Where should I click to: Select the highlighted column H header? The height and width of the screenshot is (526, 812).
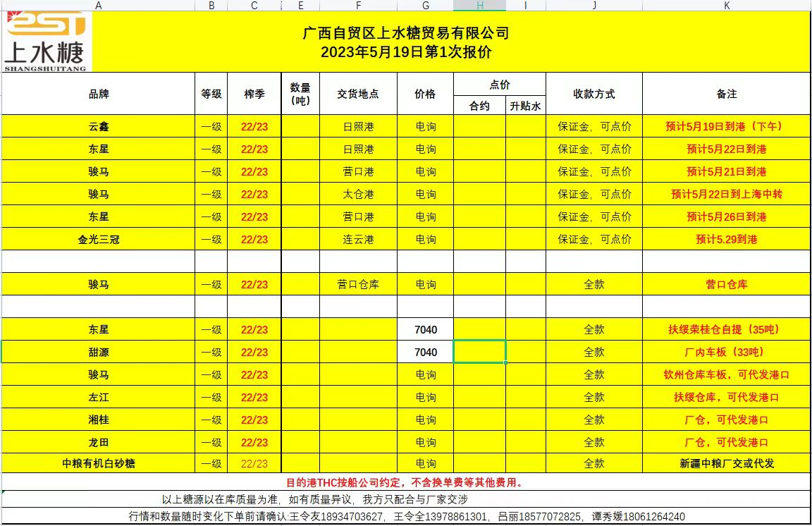[479, 5]
